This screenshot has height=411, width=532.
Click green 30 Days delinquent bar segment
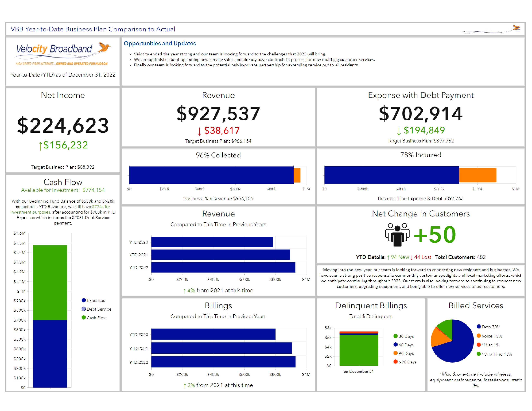coord(359,350)
